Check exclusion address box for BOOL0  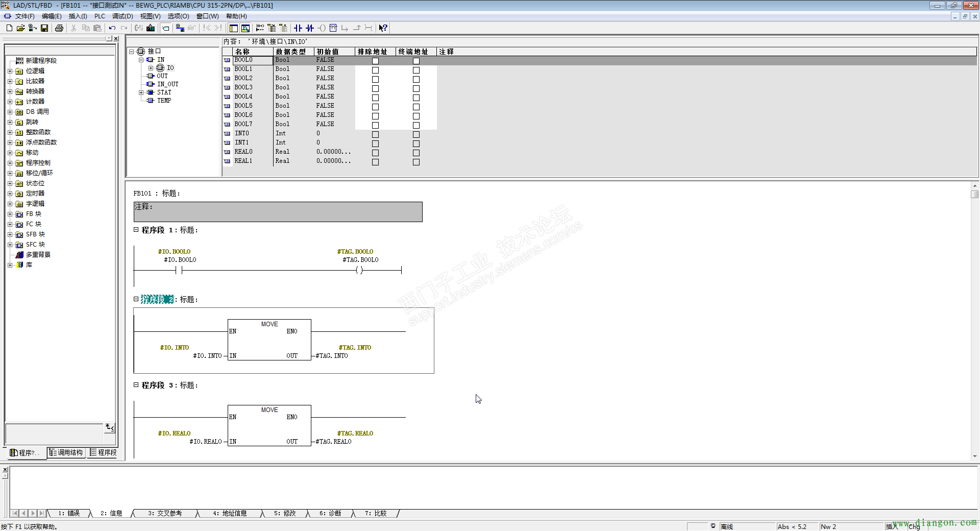click(x=375, y=61)
